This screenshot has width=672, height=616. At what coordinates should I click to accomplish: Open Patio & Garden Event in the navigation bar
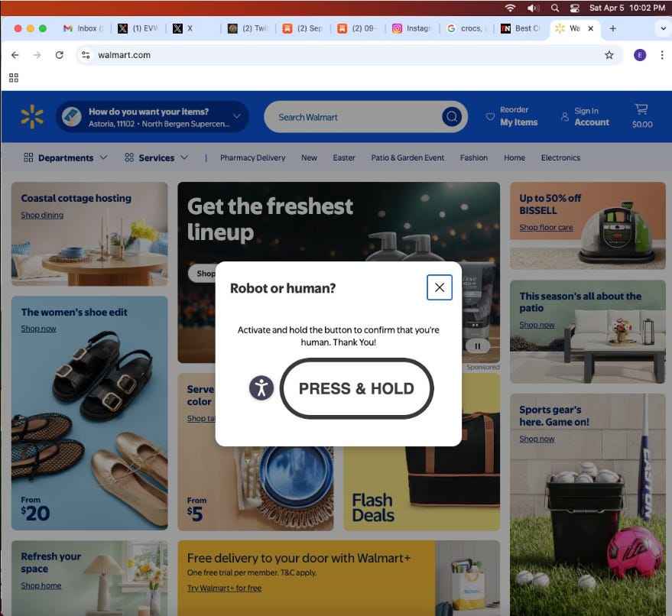click(407, 157)
